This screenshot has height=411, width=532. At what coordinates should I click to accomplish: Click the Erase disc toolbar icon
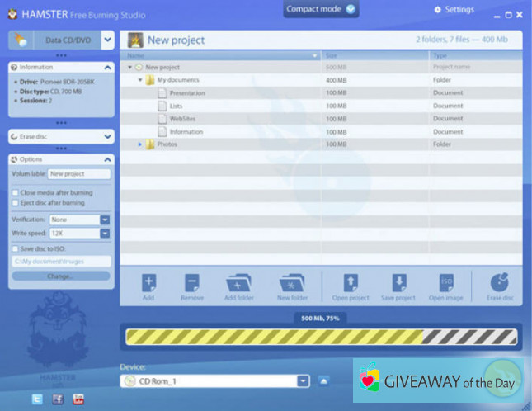pyautogui.click(x=499, y=285)
